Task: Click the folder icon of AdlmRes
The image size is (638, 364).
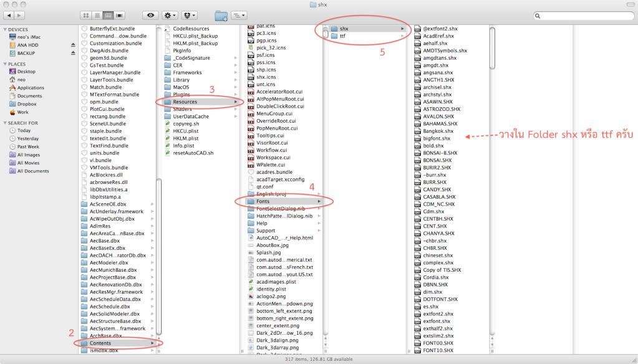Action: pyautogui.click(x=84, y=226)
